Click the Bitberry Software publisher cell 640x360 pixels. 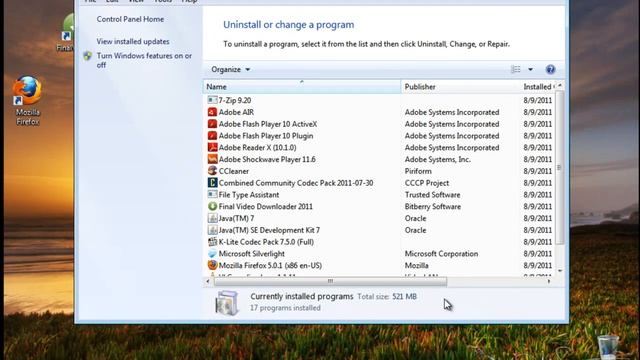coord(433,207)
